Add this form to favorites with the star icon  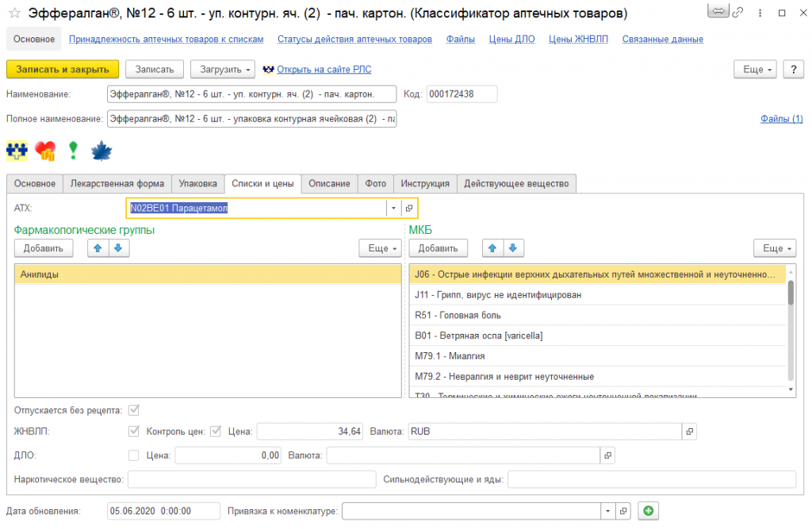pos(14,13)
